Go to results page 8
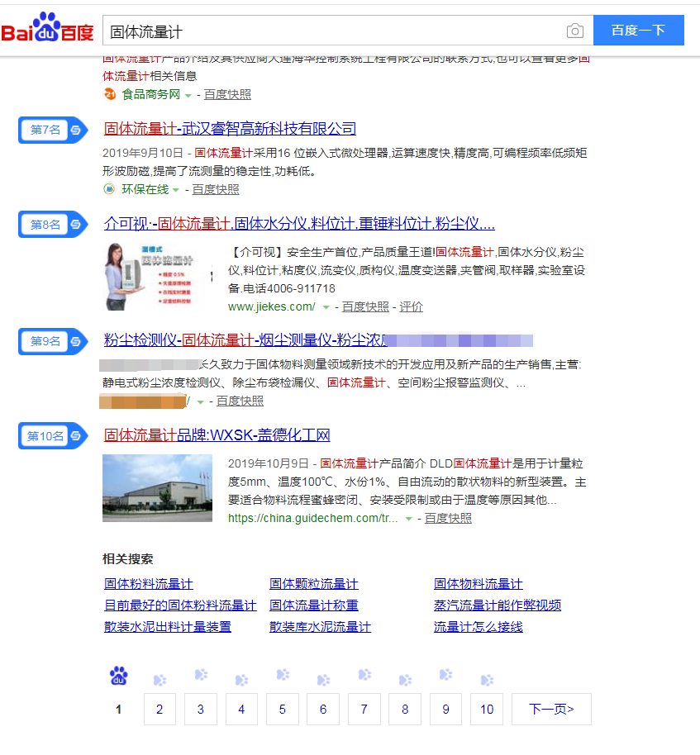Image resolution: width=700 pixels, height=755 pixels. click(405, 710)
